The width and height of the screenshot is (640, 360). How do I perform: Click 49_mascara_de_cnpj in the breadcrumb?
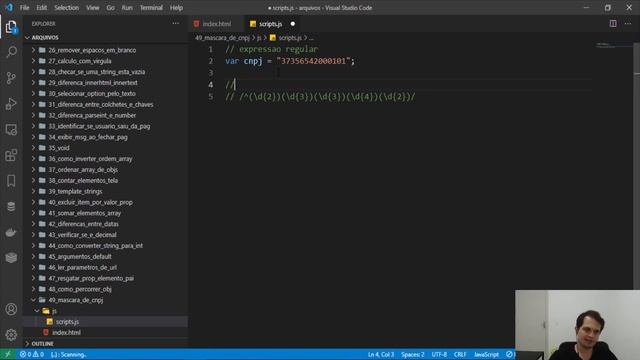click(x=222, y=38)
